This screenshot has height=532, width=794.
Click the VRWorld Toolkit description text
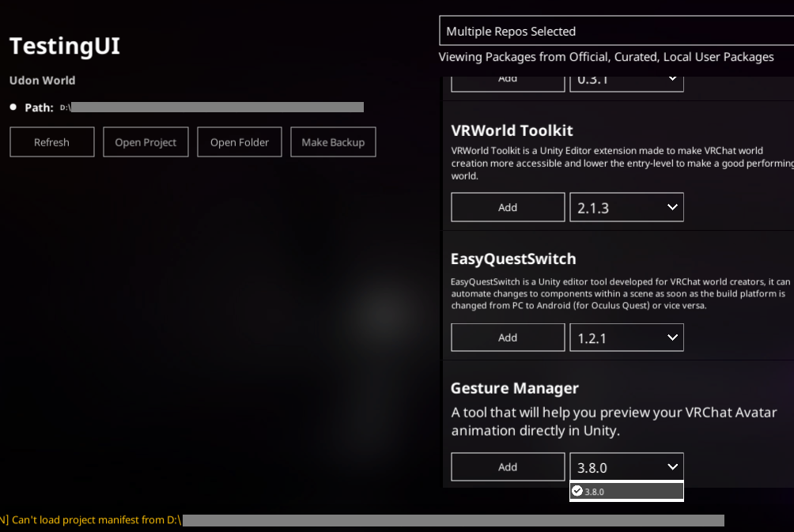622,163
